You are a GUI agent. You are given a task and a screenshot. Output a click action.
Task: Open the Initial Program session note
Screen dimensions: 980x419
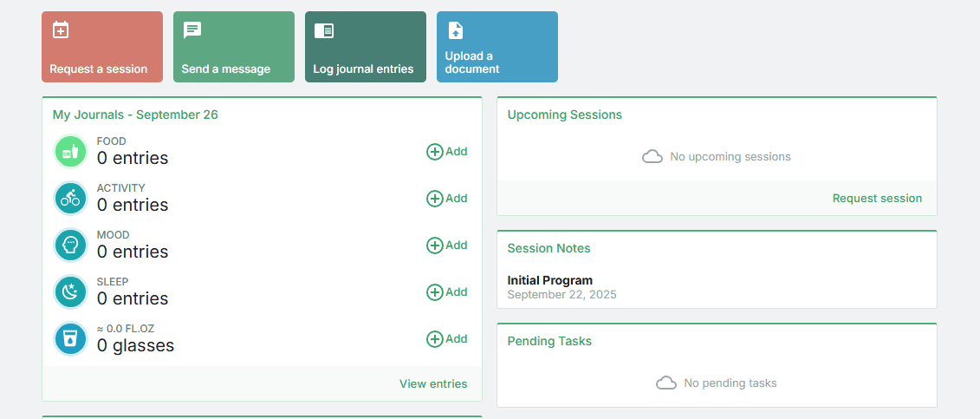click(550, 280)
